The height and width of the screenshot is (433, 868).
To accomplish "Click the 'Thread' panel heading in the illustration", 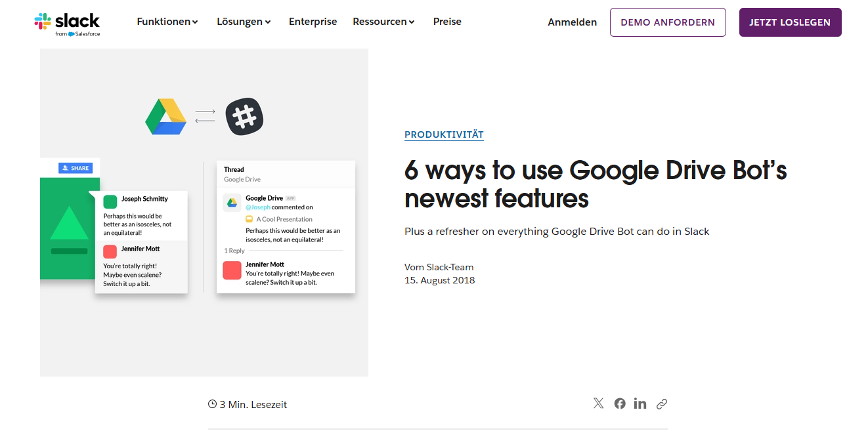I will [234, 170].
